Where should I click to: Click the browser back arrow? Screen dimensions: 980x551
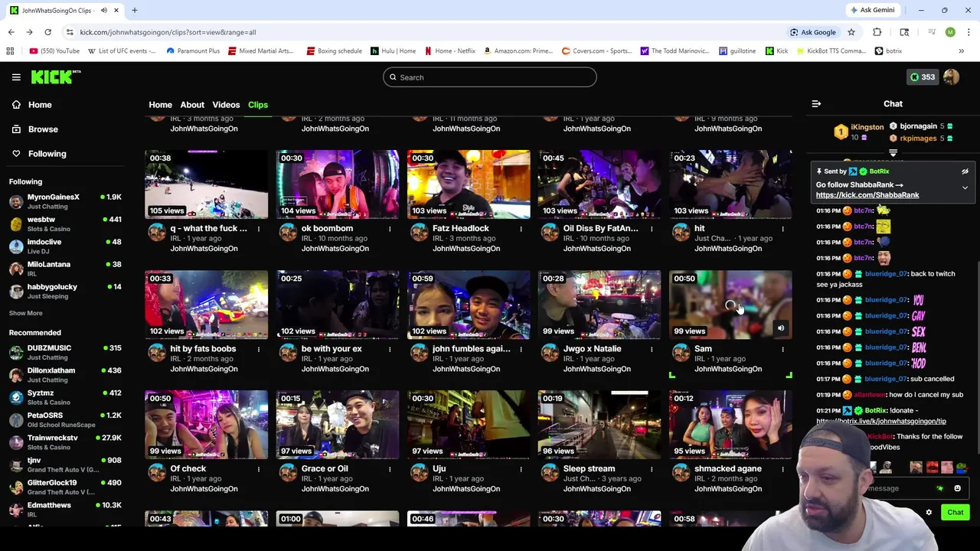[x=11, y=32]
